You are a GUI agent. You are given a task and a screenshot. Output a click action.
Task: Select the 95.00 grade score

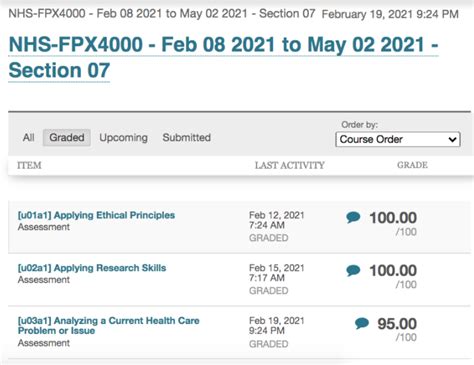[x=397, y=324]
